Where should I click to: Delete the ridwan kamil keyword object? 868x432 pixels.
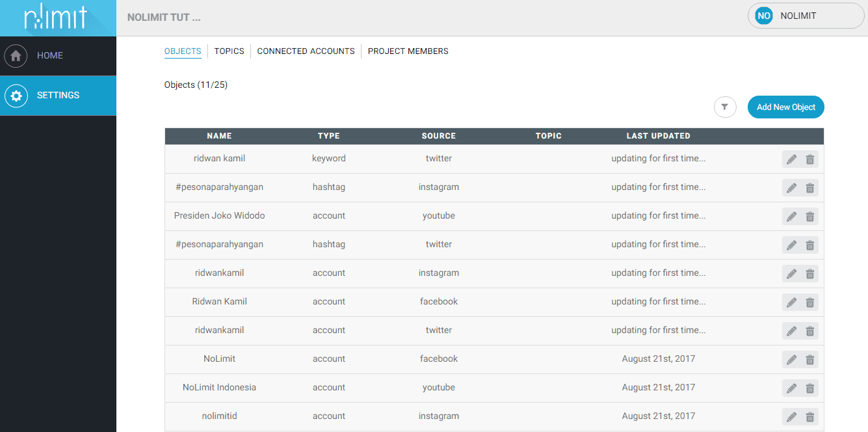click(809, 159)
